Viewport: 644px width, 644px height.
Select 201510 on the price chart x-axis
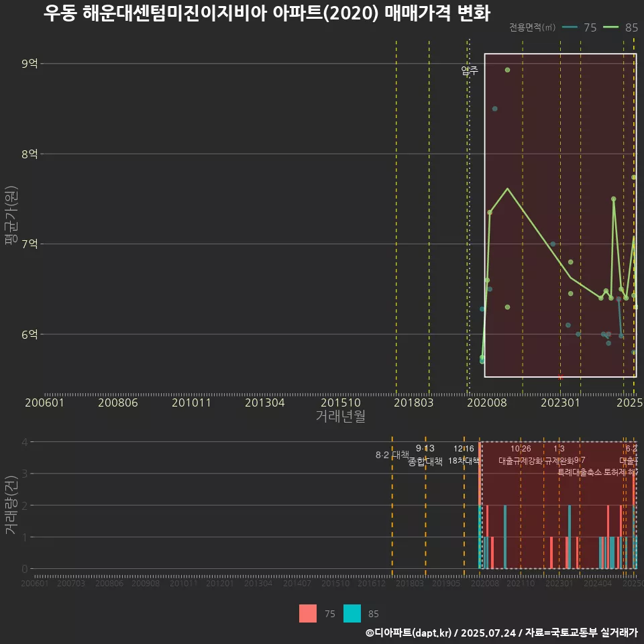[341, 402]
